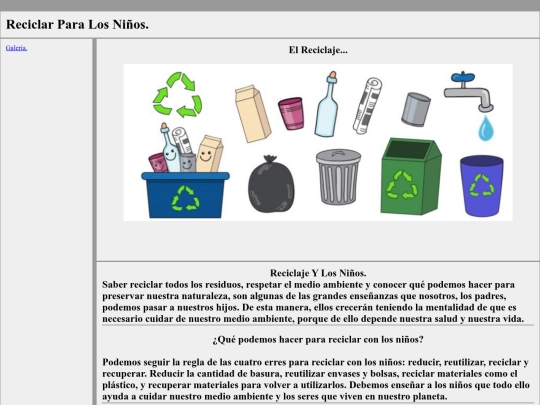
Task: Click the question '¿Qué podemos hacer para reciclar con los niños?'
Action: click(318, 340)
